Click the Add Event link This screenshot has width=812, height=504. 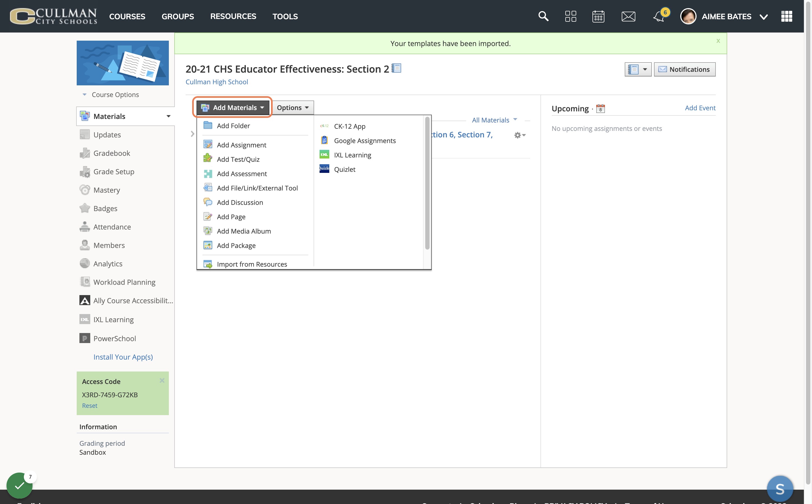[x=700, y=108]
